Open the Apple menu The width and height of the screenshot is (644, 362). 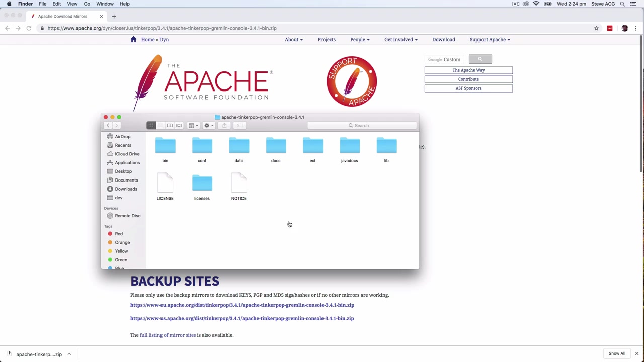(9, 4)
